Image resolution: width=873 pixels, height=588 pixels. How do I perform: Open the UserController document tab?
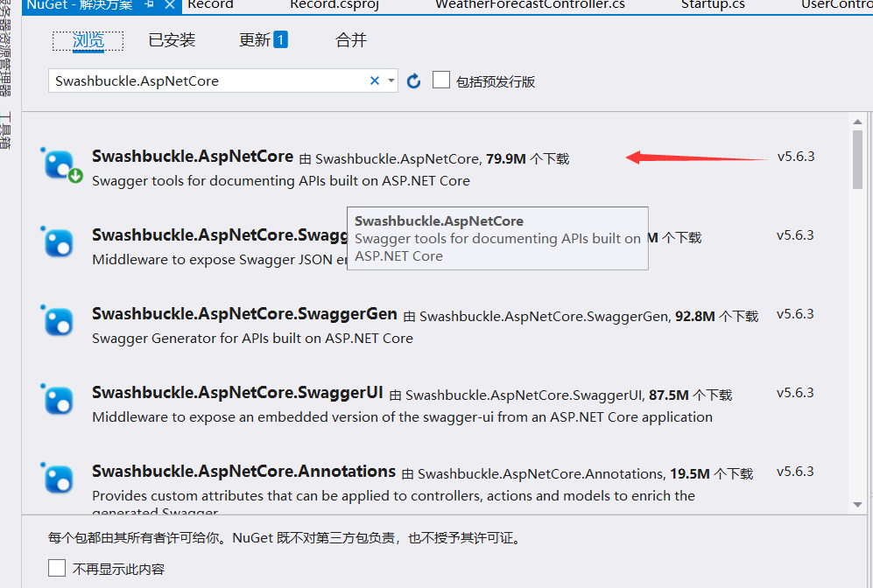click(837, 5)
